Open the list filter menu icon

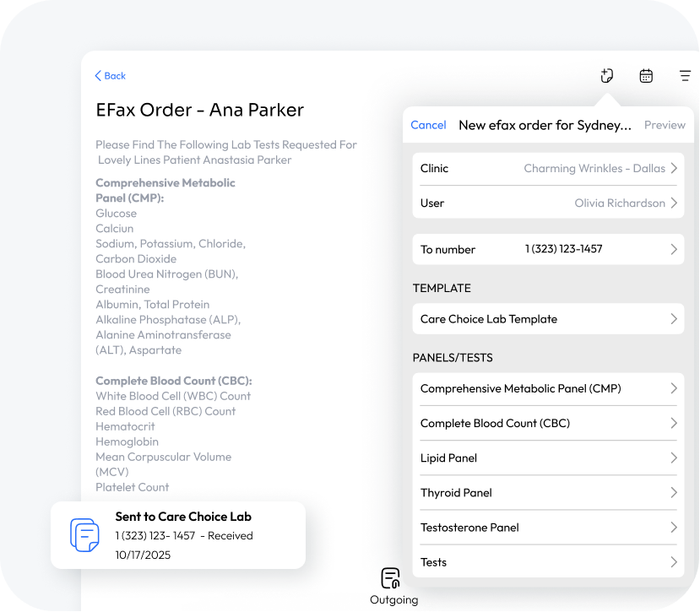coord(685,76)
